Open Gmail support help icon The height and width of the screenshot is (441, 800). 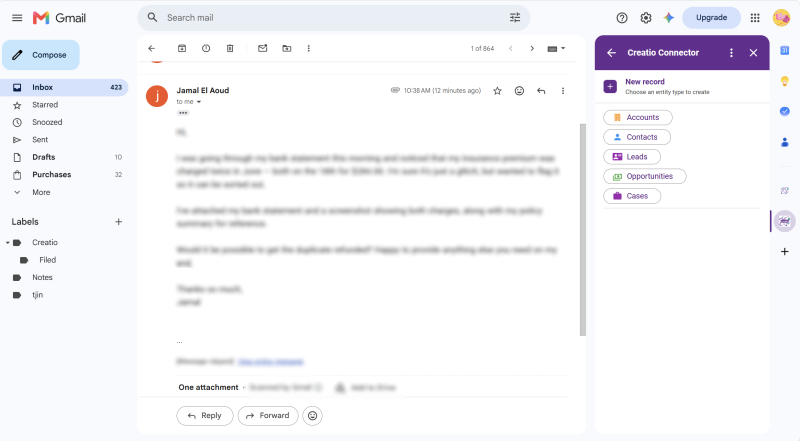point(622,18)
